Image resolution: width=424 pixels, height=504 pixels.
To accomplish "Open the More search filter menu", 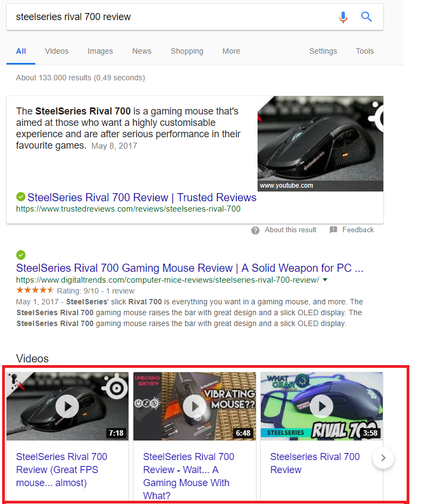I will 232,51.
